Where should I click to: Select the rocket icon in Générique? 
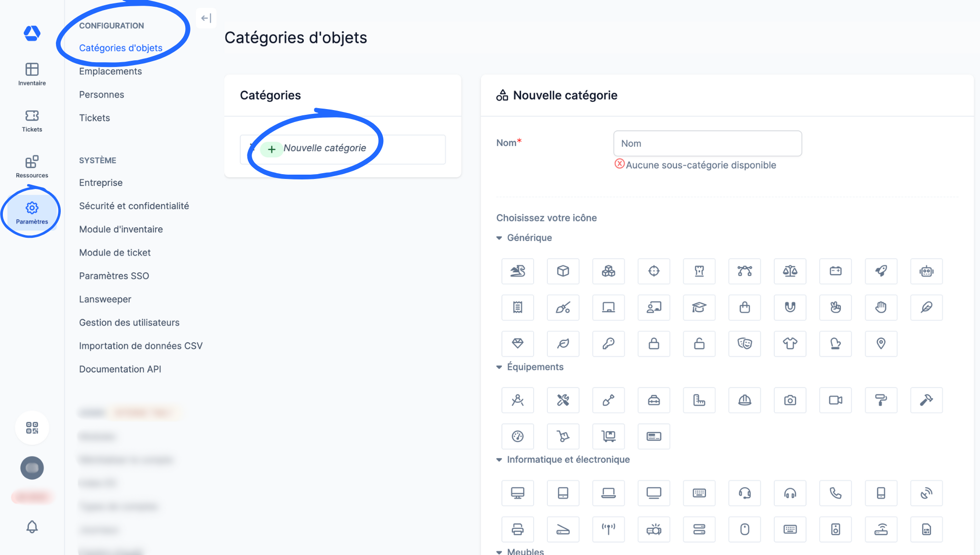pos(881,271)
